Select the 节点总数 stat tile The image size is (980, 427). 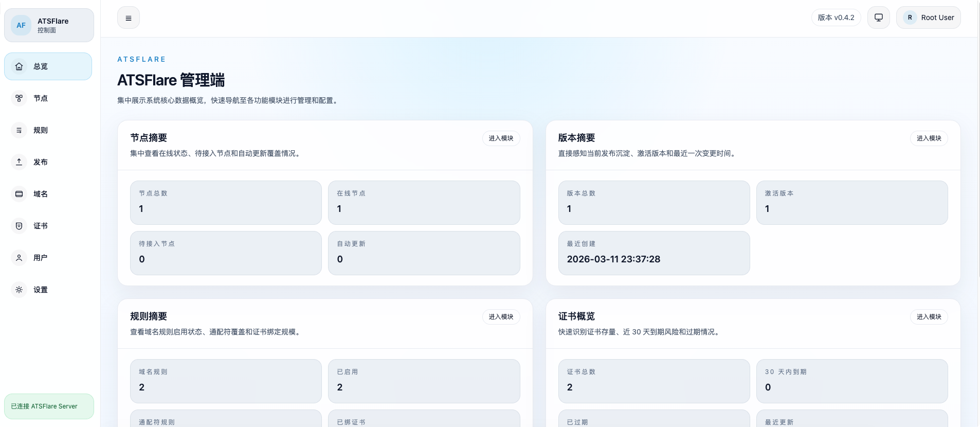(226, 203)
